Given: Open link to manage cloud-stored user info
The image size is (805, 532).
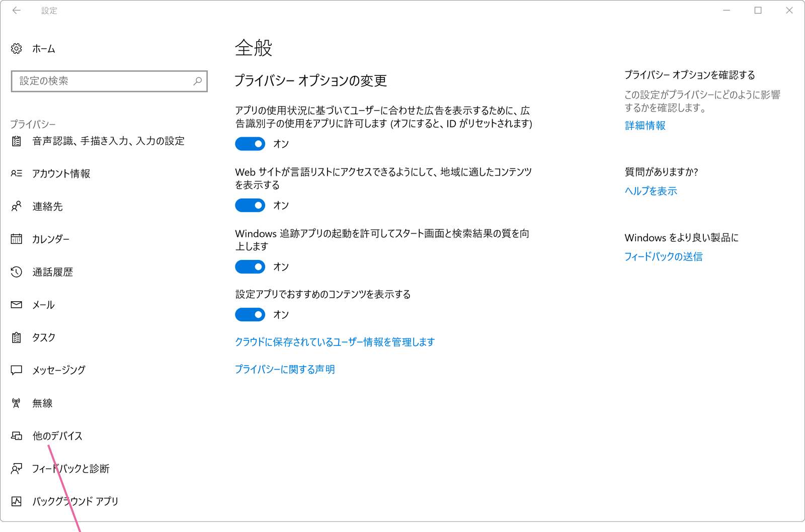Looking at the screenshot, I should [335, 342].
